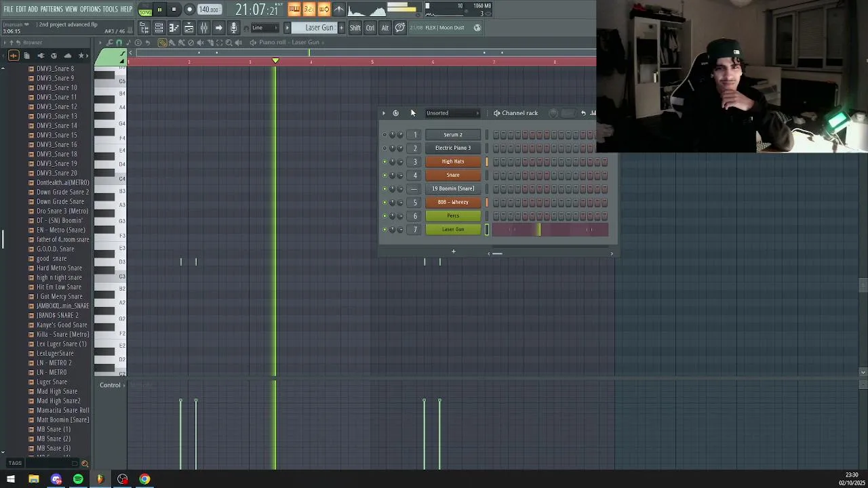
Task: Open the Laser Gun pattern selector
Action: (315, 28)
